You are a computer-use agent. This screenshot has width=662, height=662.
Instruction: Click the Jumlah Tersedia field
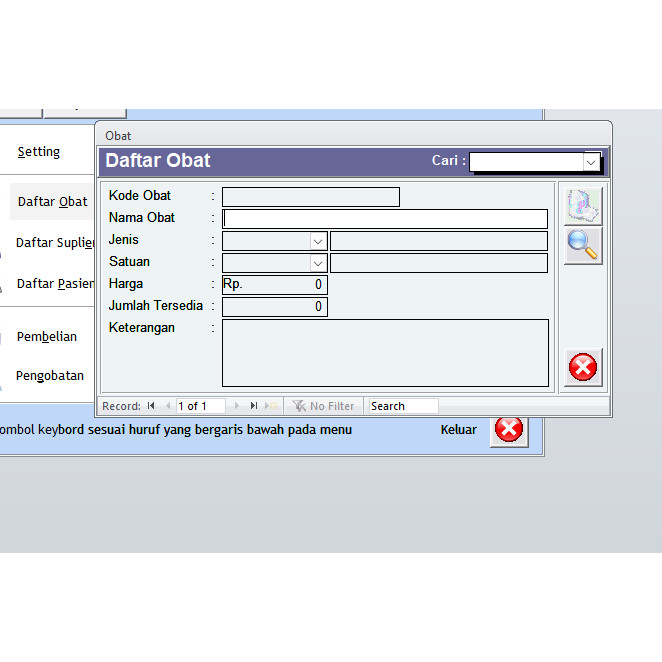click(x=275, y=307)
